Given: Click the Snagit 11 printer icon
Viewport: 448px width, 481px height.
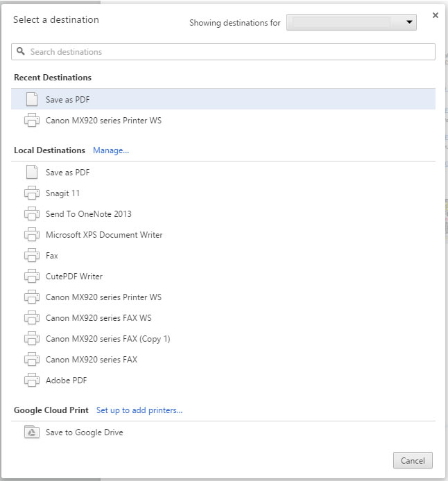Looking at the screenshot, I should 32,193.
